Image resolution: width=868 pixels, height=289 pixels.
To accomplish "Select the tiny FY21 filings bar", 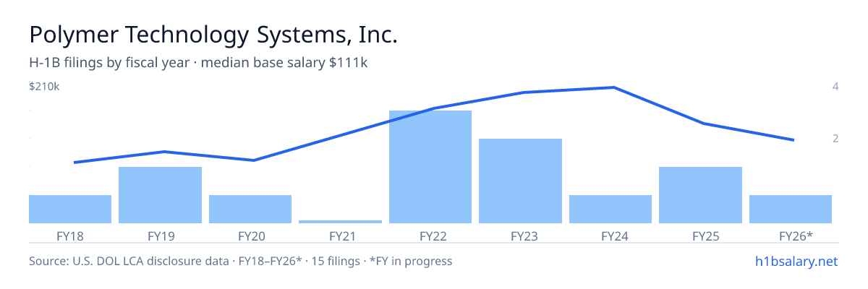I will [x=340, y=222].
